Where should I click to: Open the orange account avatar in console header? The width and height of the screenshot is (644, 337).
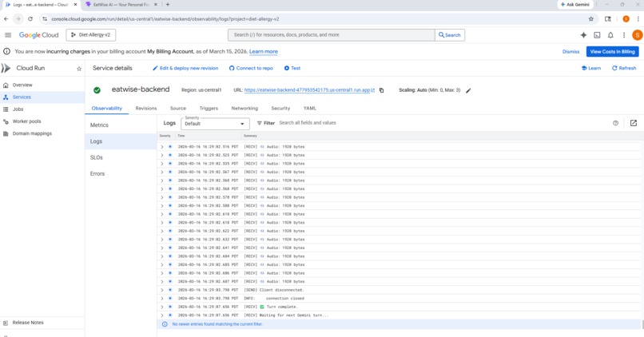click(x=637, y=35)
